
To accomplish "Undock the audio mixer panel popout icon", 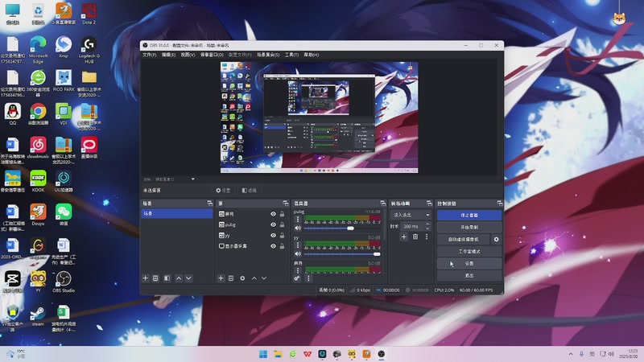I will (x=383, y=204).
